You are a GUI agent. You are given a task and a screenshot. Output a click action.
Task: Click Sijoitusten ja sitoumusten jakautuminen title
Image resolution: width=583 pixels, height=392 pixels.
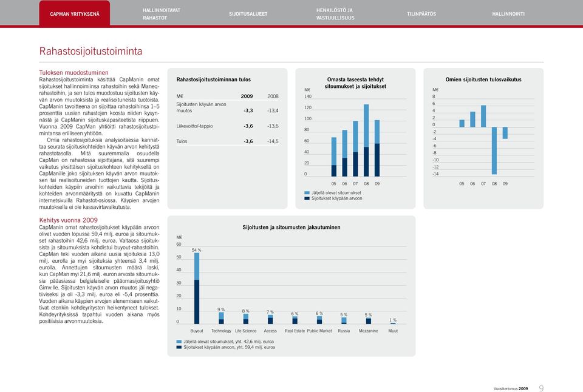tap(291, 228)
